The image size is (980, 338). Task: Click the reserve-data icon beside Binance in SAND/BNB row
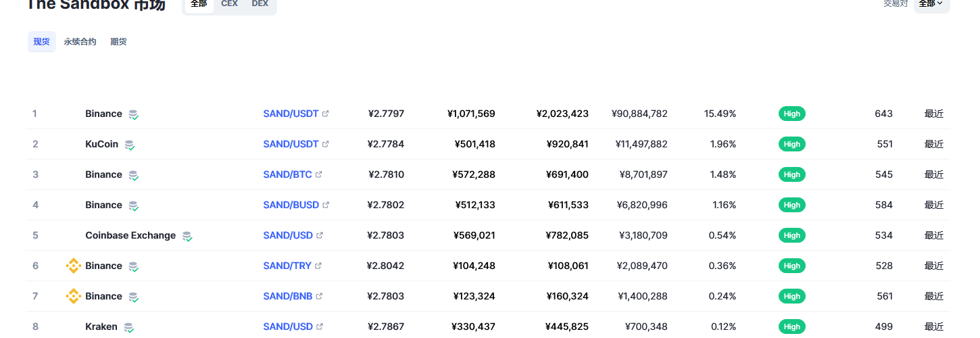[134, 297]
